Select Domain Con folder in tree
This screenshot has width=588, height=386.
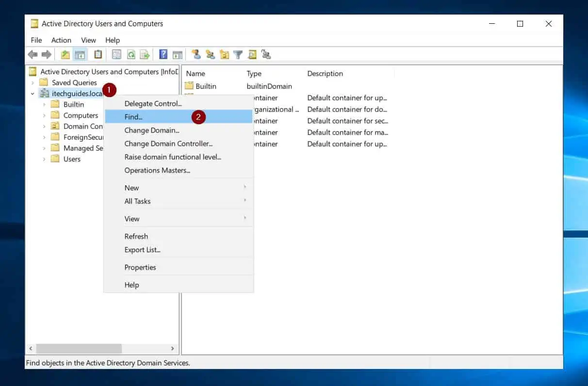click(x=83, y=127)
